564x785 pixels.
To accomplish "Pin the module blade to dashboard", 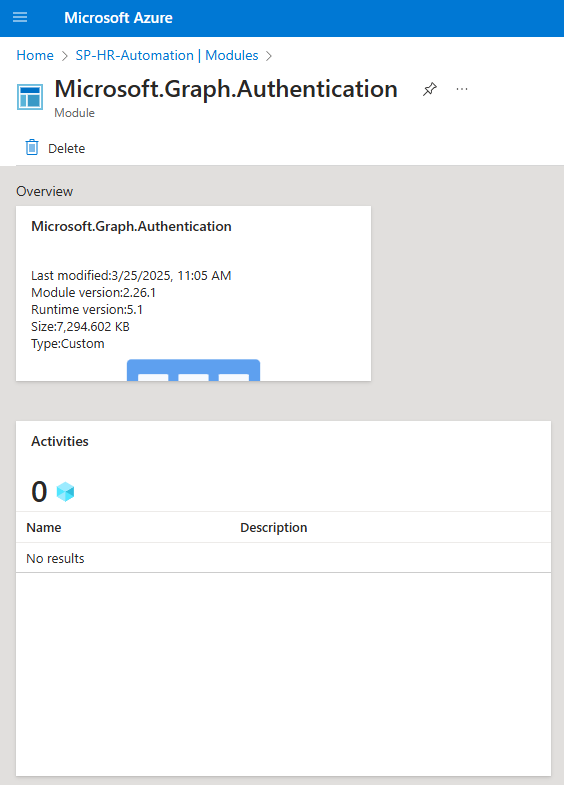I will click(429, 90).
